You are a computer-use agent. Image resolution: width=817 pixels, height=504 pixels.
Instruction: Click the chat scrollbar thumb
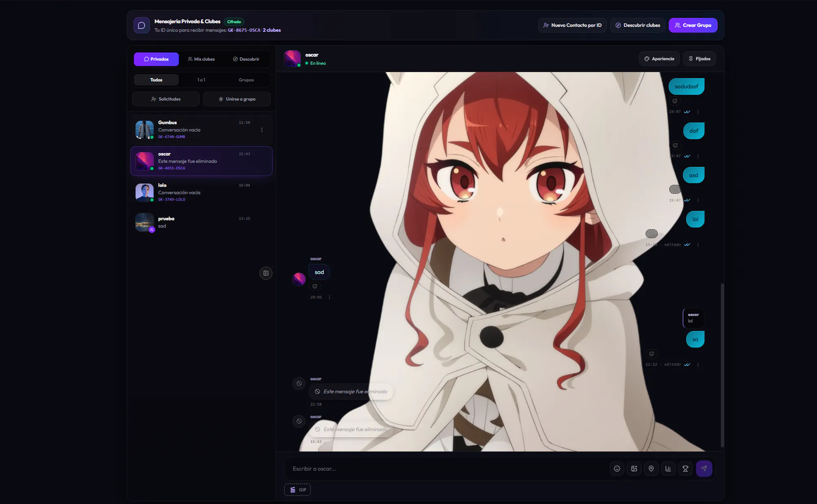(723, 365)
